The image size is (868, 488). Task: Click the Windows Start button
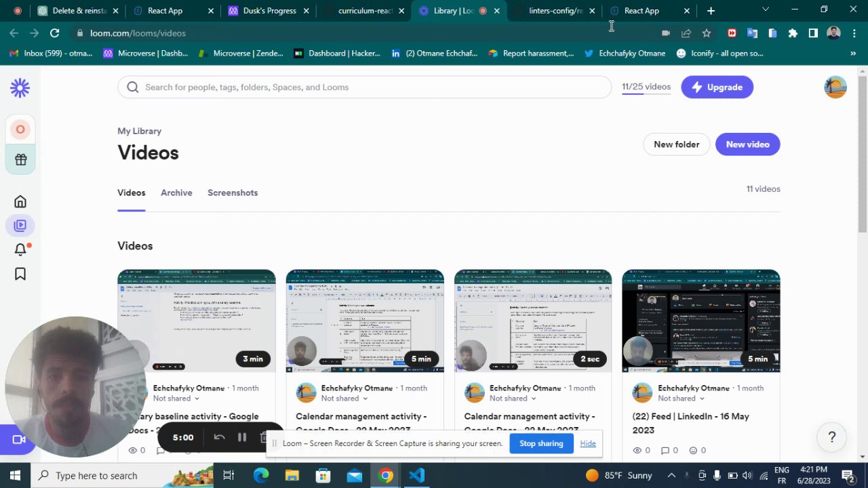(15, 475)
